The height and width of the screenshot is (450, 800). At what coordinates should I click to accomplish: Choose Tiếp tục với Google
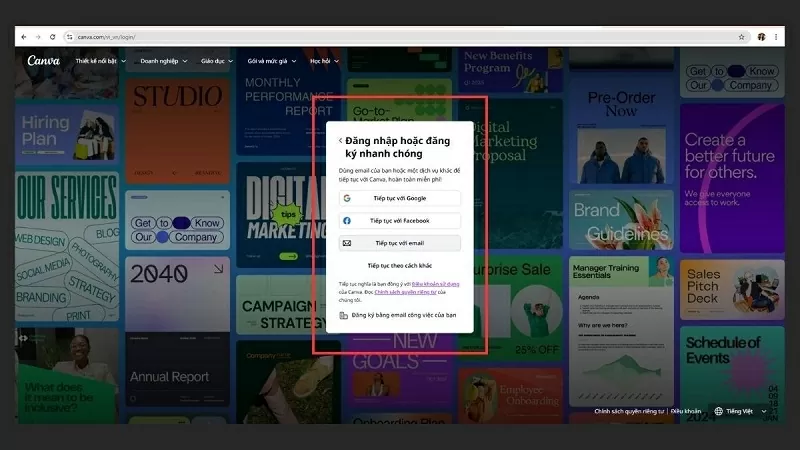399,198
